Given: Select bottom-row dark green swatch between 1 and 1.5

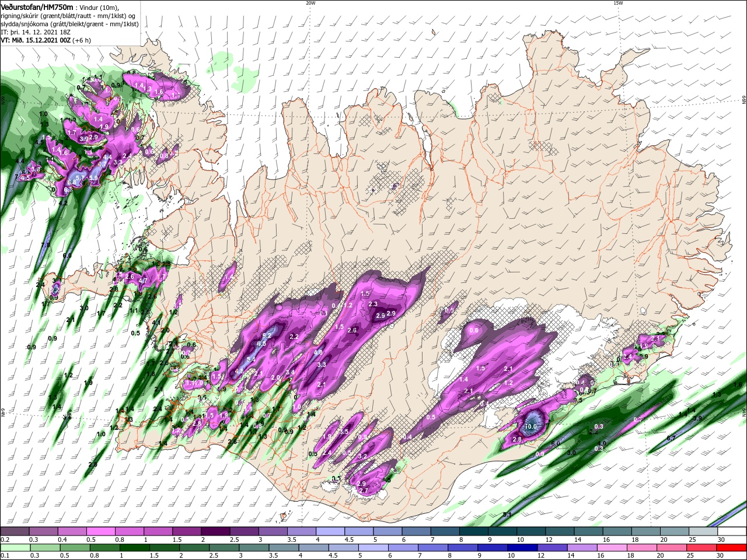Looking at the screenshot, I should [135, 548].
